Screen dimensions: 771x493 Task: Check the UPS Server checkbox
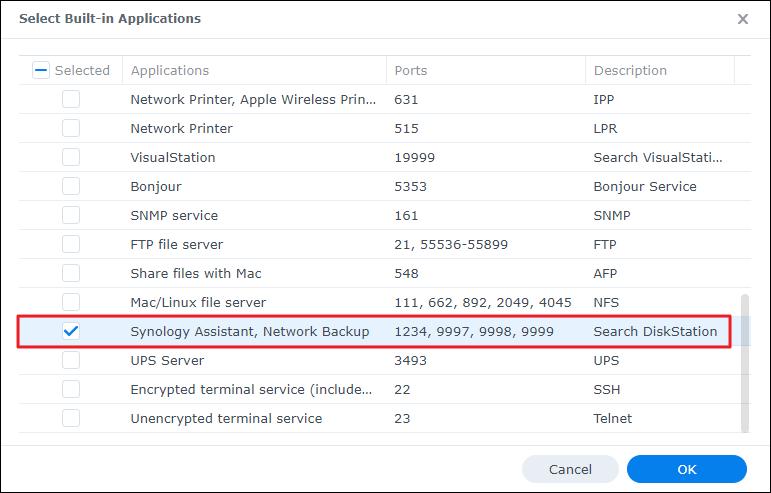click(x=71, y=360)
